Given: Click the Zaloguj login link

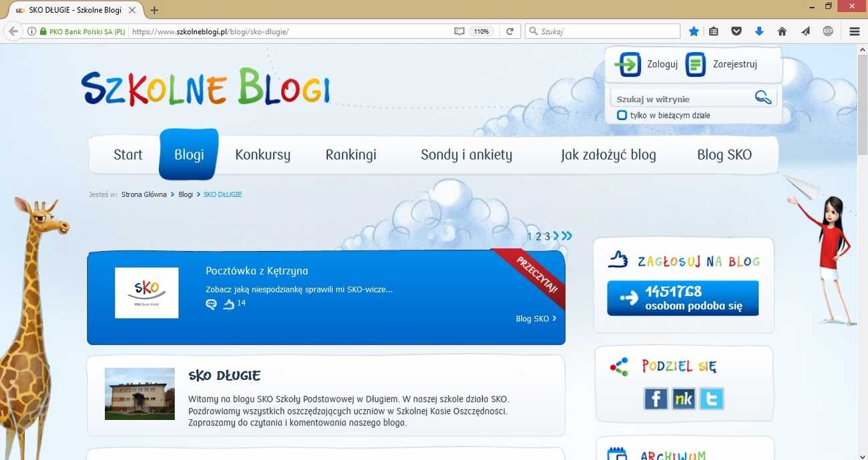Looking at the screenshot, I should pyautogui.click(x=662, y=65).
